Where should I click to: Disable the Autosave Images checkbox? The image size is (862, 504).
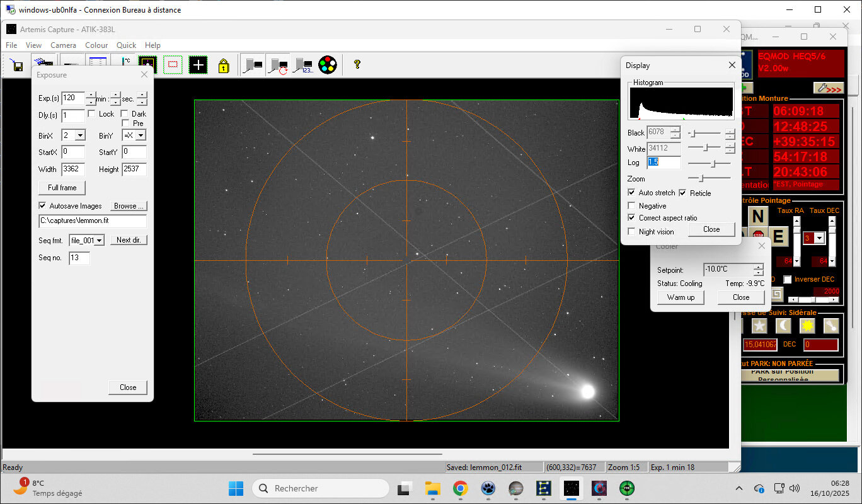click(x=42, y=206)
